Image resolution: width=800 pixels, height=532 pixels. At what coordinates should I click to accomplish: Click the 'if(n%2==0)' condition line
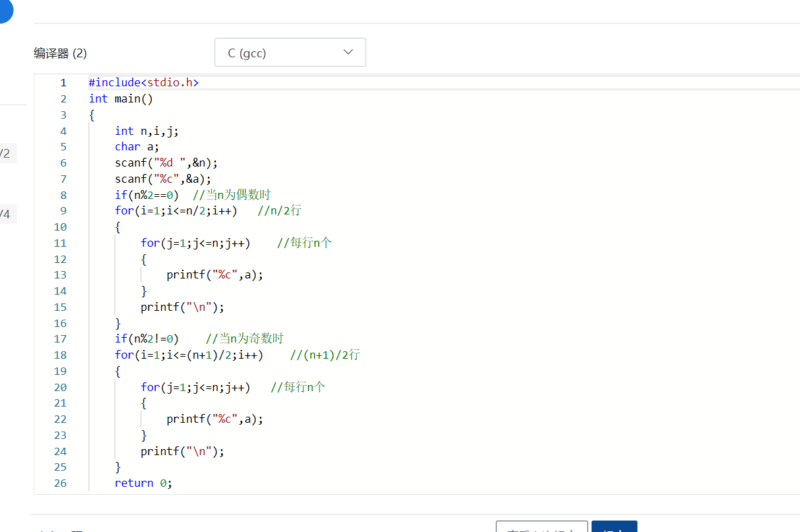(x=146, y=195)
